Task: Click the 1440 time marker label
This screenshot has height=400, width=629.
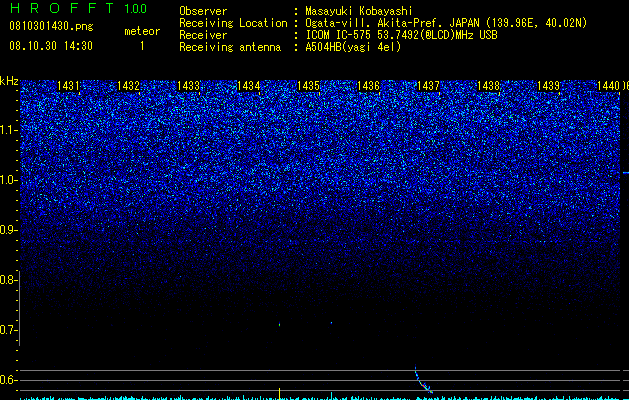Action: click(x=609, y=86)
